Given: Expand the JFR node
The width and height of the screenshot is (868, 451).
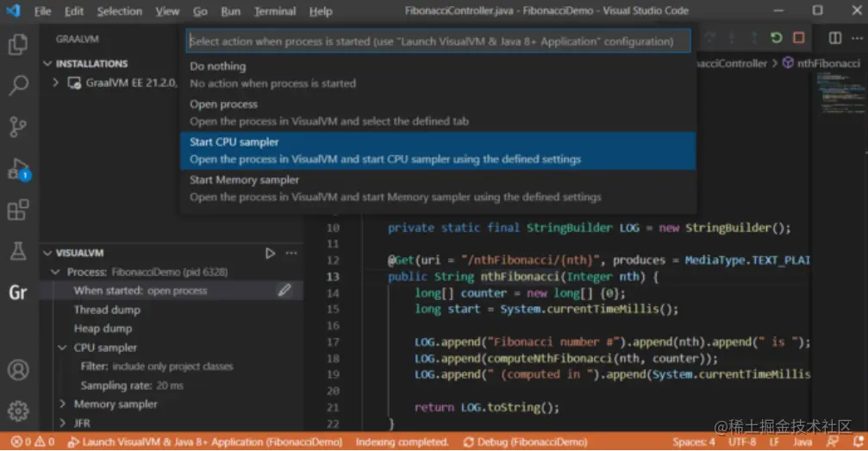Looking at the screenshot, I should (x=62, y=423).
